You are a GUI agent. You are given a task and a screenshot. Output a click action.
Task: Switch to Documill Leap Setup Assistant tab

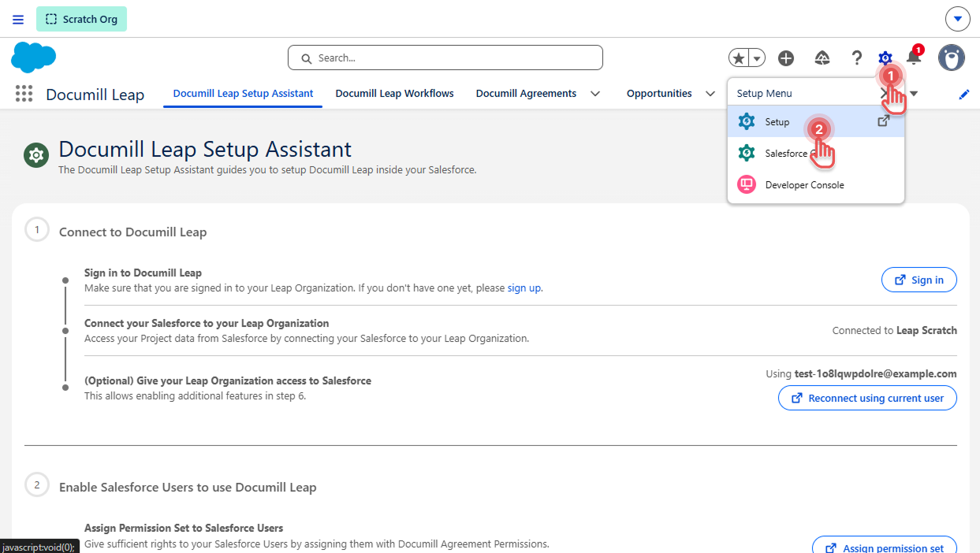coord(243,93)
